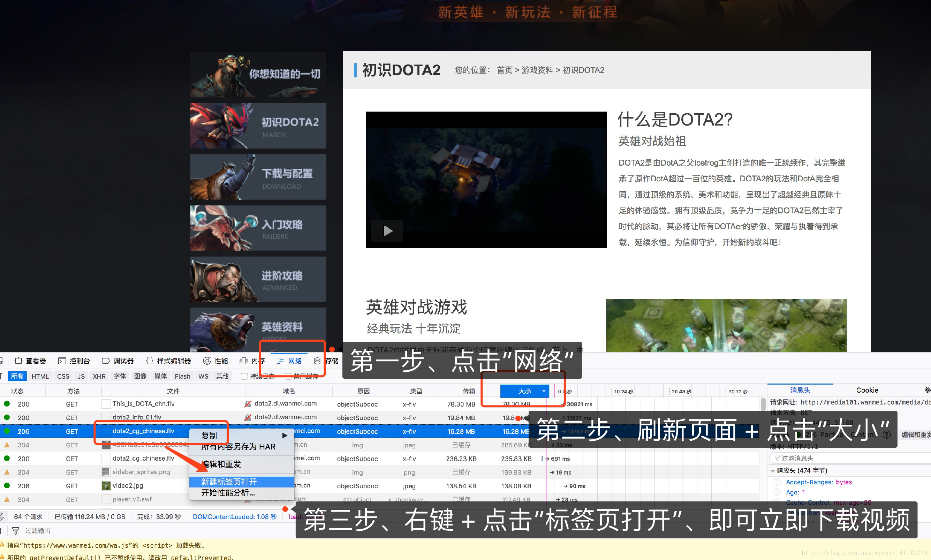This screenshot has height=560, width=931.
Task: Click the Debugger (调试器) panel icon
Action: (106, 361)
